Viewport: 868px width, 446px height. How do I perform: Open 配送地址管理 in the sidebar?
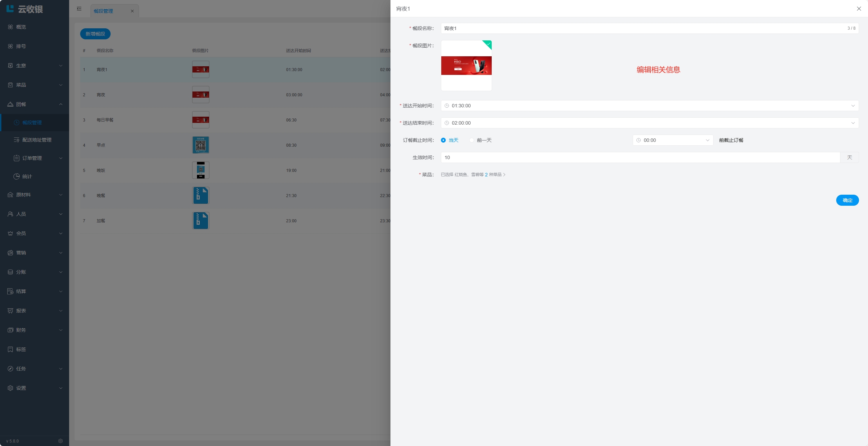[x=37, y=140]
